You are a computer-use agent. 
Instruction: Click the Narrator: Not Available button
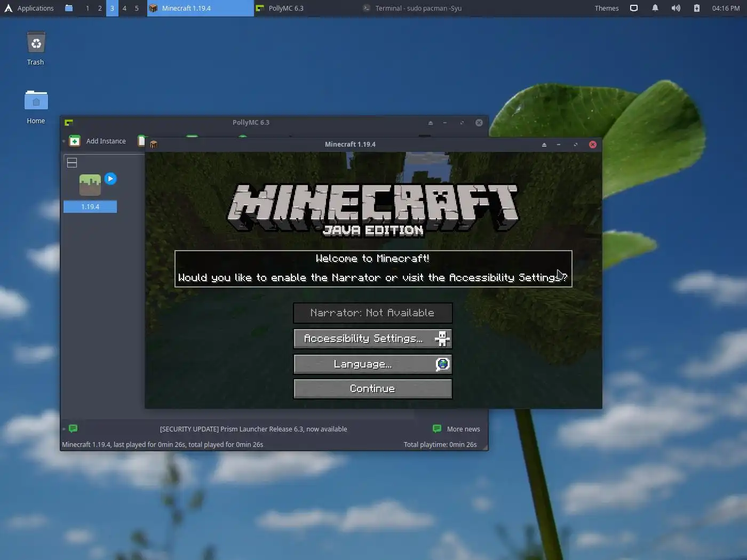click(x=372, y=313)
